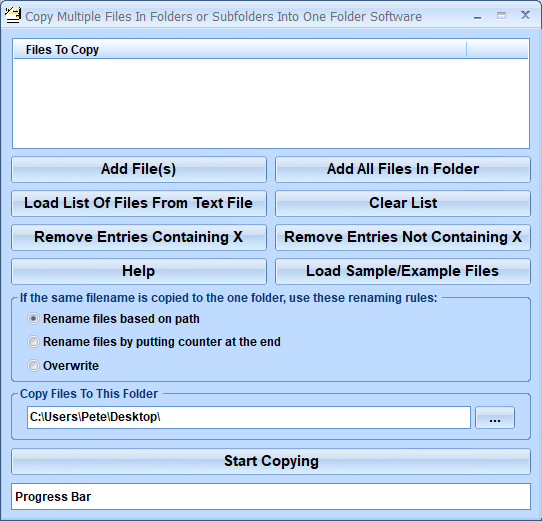Click the browse (...) folder button
The width and height of the screenshot is (542, 521).
point(495,418)
